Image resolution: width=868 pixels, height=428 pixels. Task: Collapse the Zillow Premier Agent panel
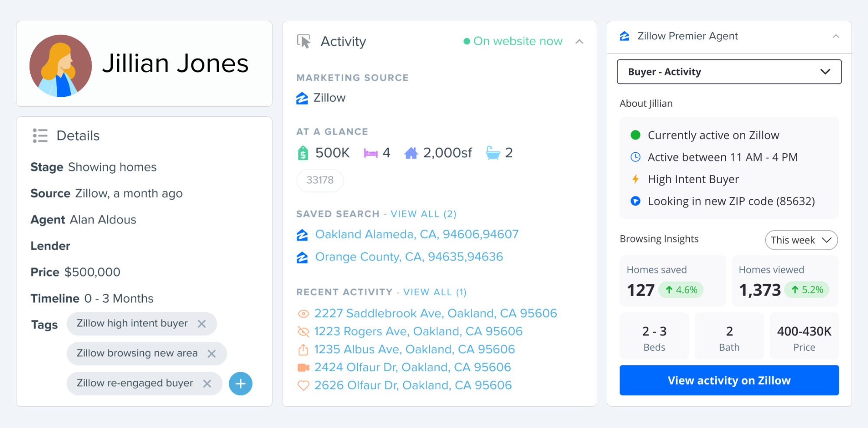pos(836,36)
